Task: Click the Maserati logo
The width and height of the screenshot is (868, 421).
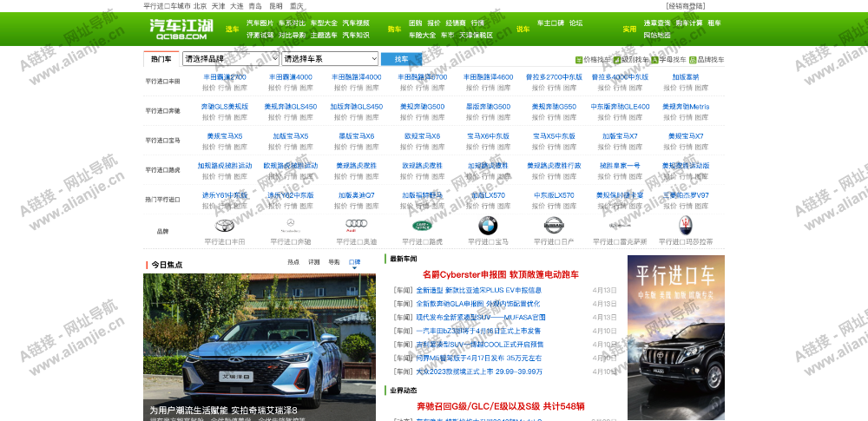Action: pyautogui.click(x=686, y=226)
